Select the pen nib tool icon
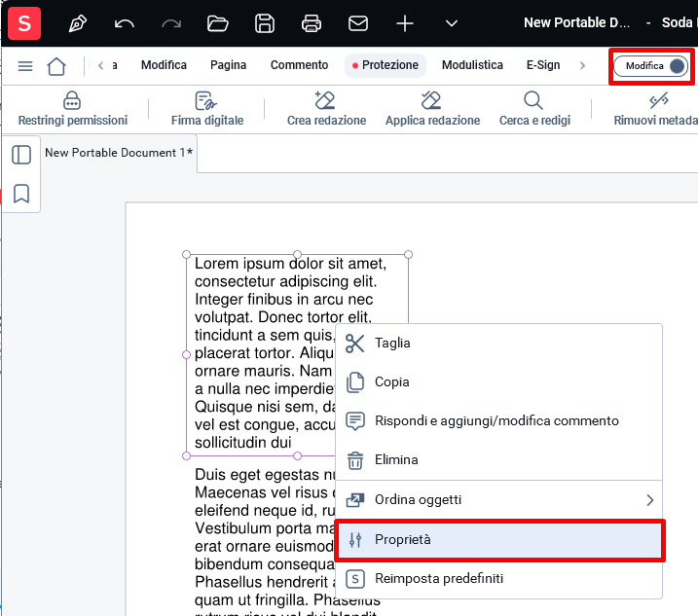The image size is (698, 616). point(78,23)
